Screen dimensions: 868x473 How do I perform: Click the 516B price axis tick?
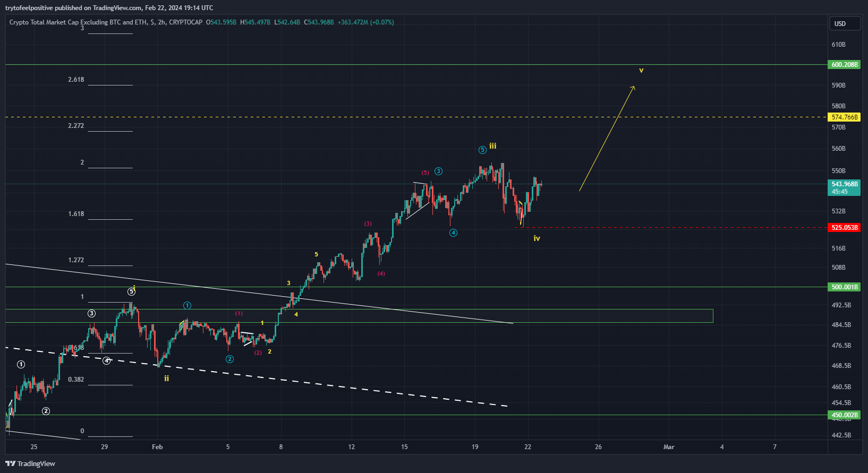pyautogui.click(x=839, y=248)
